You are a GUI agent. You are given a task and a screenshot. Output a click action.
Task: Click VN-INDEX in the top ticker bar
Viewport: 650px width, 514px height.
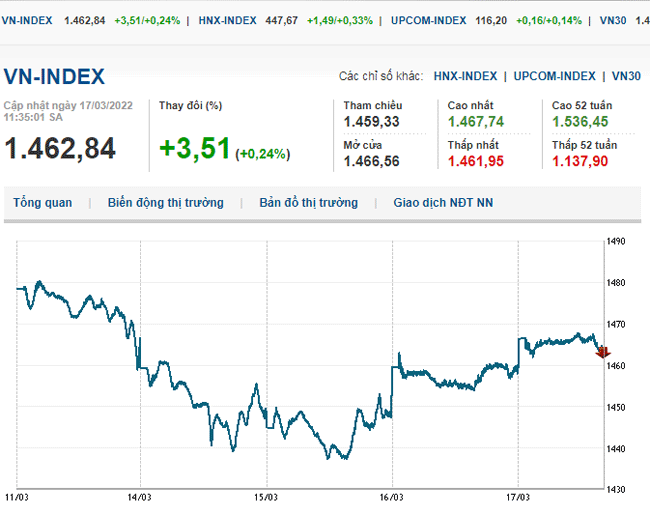(30, 20)
